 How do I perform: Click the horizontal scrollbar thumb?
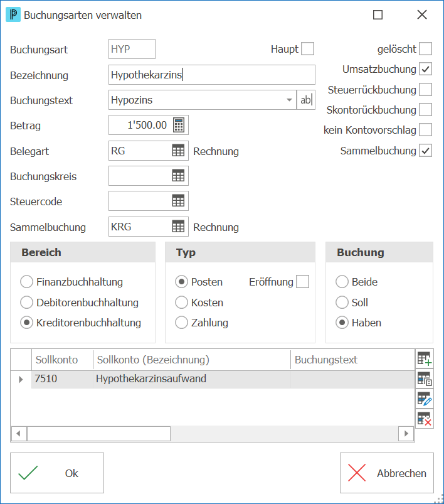coord(98,434)
